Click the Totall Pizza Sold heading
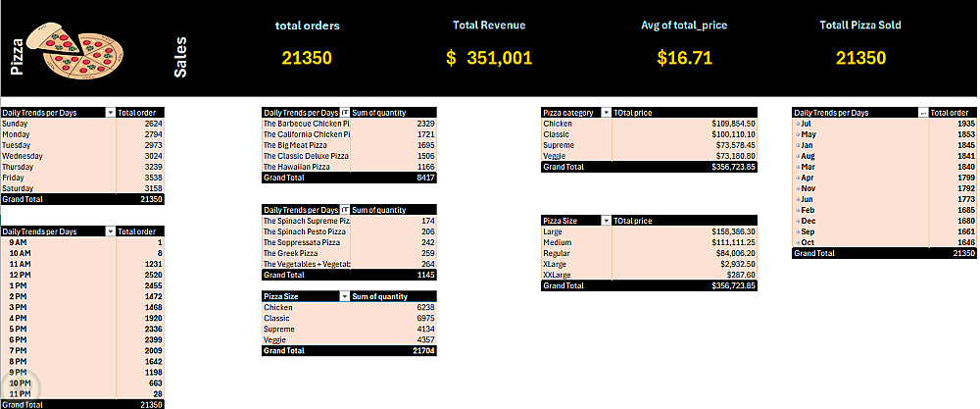The image size is (980, 409). (859, 25)
